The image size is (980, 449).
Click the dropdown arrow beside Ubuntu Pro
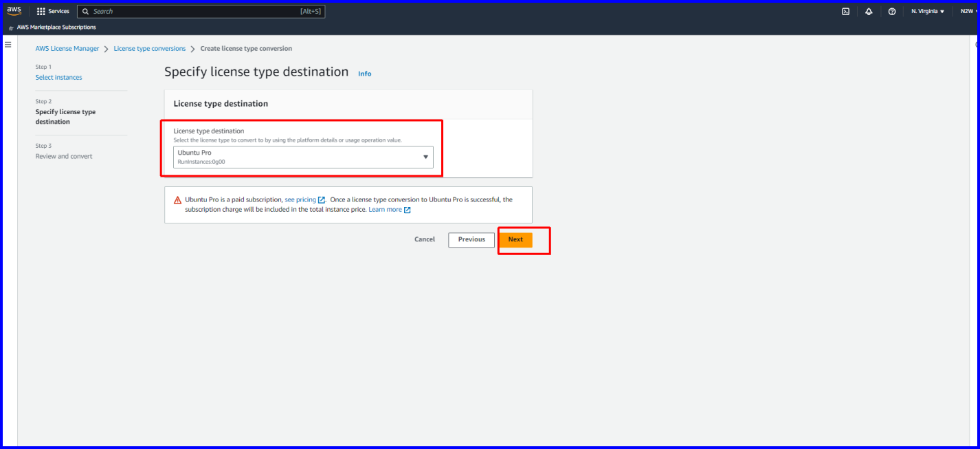pyautogui.click(x=425, y=157)
